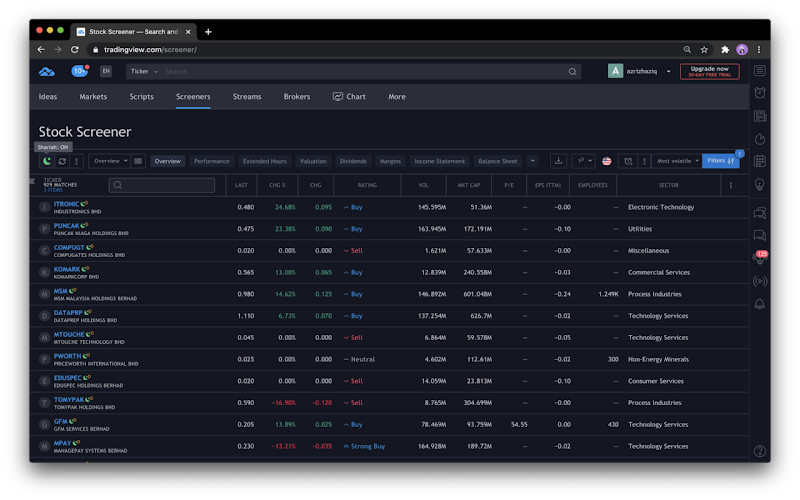Open the column settings three-dot menu
This screenshot has height=500, width=800.
click(731, 185)
